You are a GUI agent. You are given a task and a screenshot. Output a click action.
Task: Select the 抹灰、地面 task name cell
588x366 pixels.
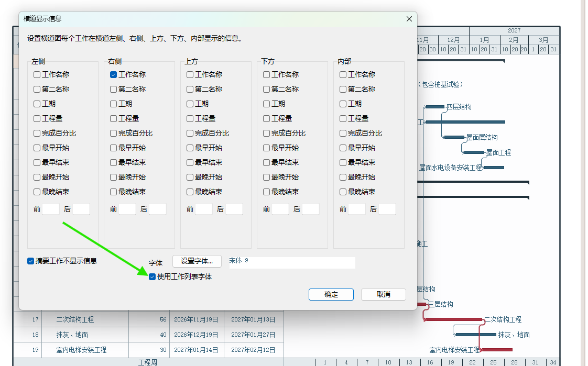[x=72, y=335]
